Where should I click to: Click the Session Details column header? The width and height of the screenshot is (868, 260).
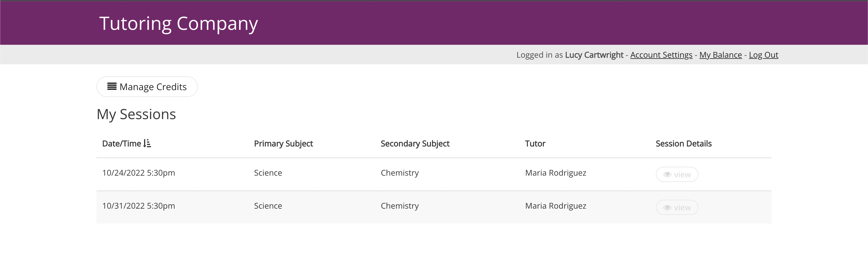pos(683,143)
